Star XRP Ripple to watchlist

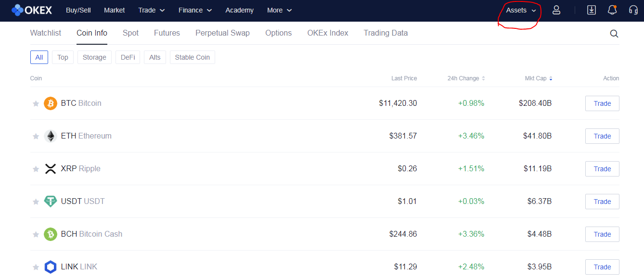tap(36, 169)
